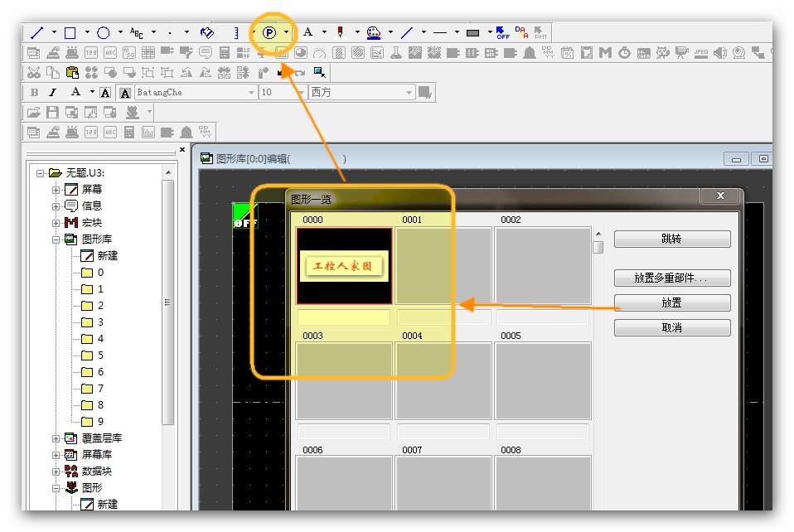The image size is (794, 532).
Task: Click the 跳转 button
Action: click(x=671, y=239)
